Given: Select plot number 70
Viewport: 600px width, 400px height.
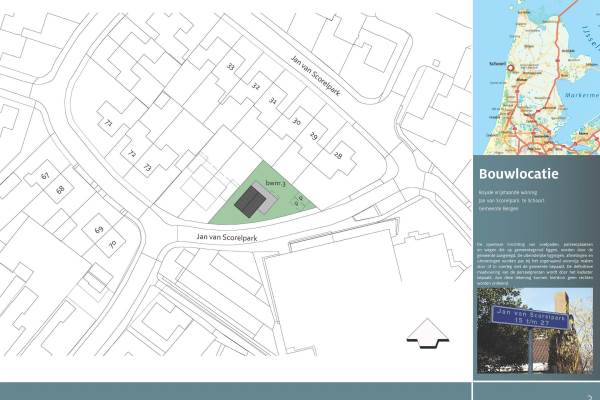Looking at the screenshot, I should click(112, 243).
